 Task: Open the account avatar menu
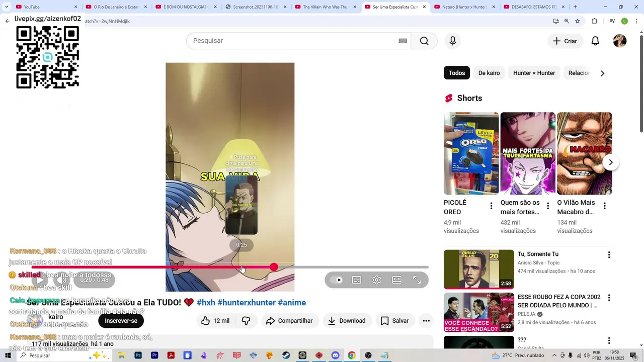620,41
